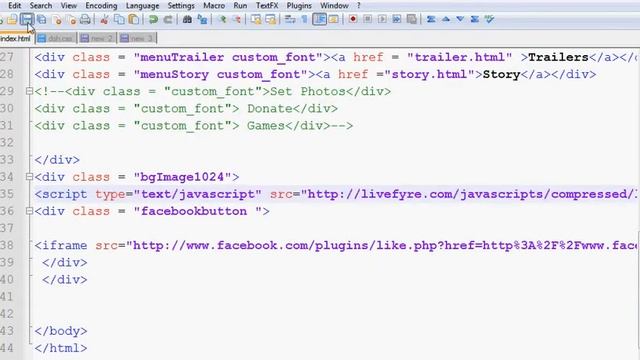The width and height of the screenshot is (640, 360).
Task: Open the Window menu
Action: click(334, 6)
